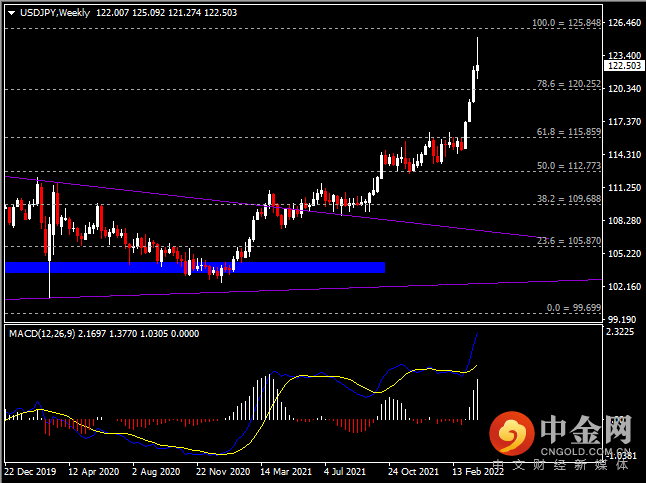The width and height of the screenshot is (646, 483).
Task: Click the latest weekly candle near 122.5
Action: pyautogui.click(x=477, y=68)
